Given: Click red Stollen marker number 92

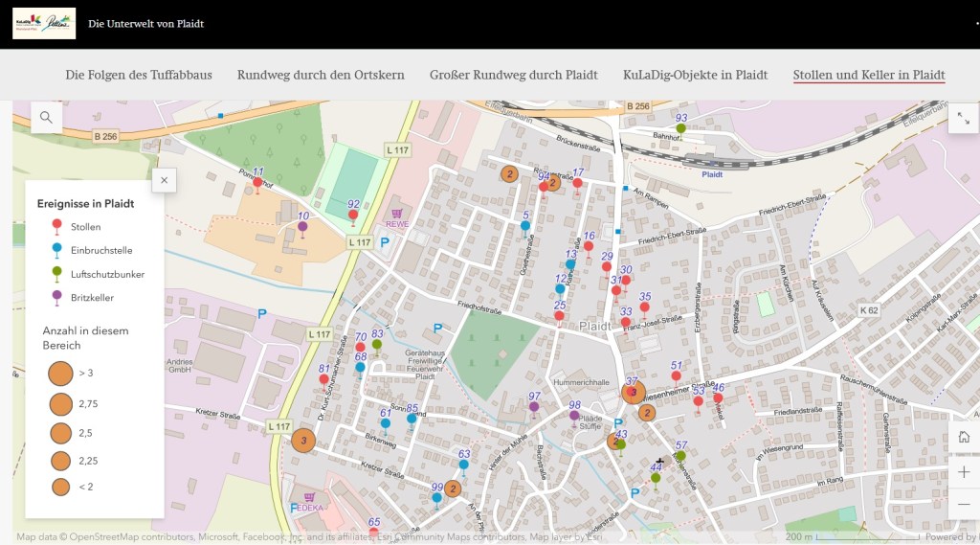Looking at the screenshot, I should (x=353, y=215).
